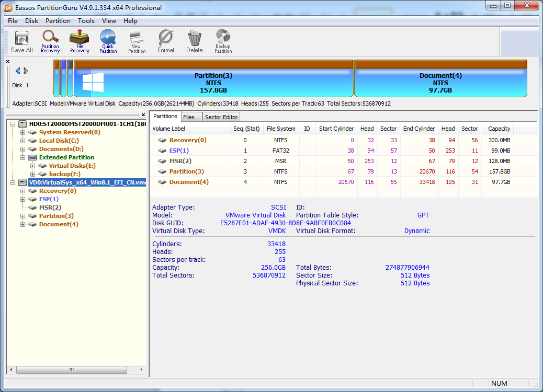Image resolution: width=543 pixels, height=392 pixels.
Task: Select ESP(1) in the disk tree
Action: pos(49,199)
